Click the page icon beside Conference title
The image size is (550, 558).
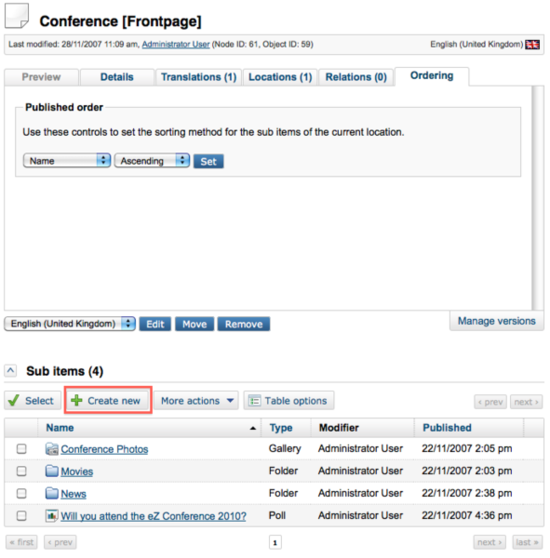(17, 16)
